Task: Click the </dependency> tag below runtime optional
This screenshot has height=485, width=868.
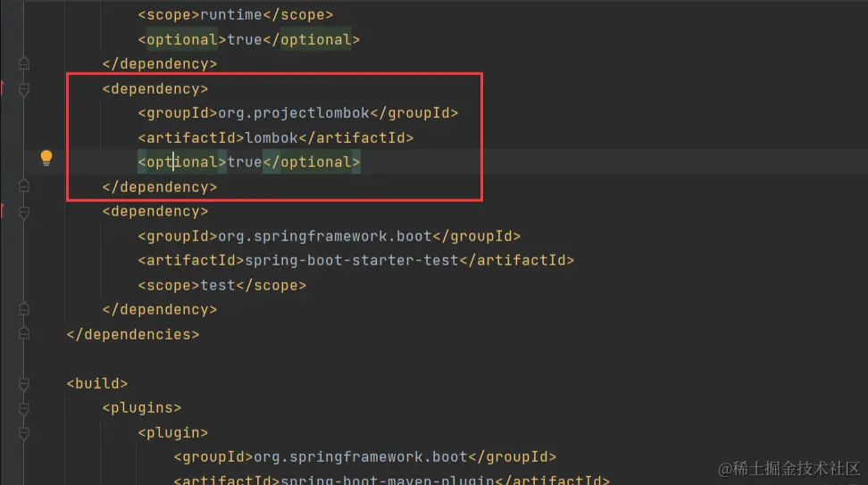Action: pos(160,64)
